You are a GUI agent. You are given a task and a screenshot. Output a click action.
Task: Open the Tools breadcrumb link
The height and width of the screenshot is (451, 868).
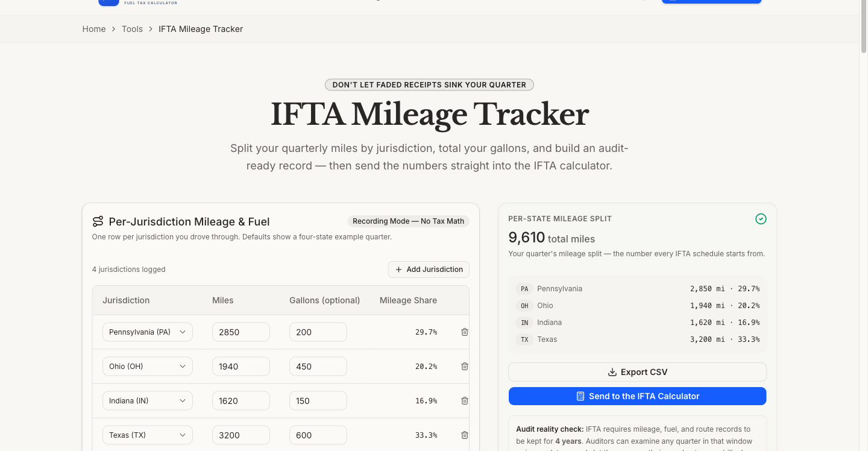pos(132,29)
